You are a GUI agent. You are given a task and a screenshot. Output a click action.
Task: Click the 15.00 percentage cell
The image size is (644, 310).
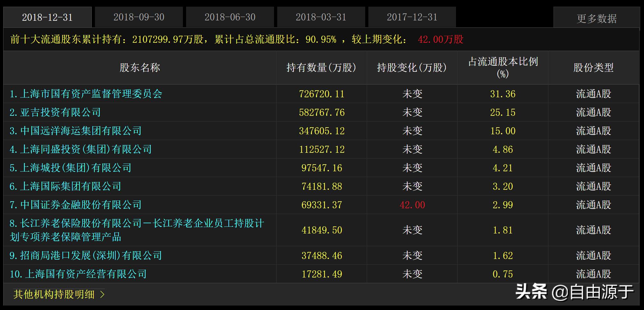click(503, 131)
